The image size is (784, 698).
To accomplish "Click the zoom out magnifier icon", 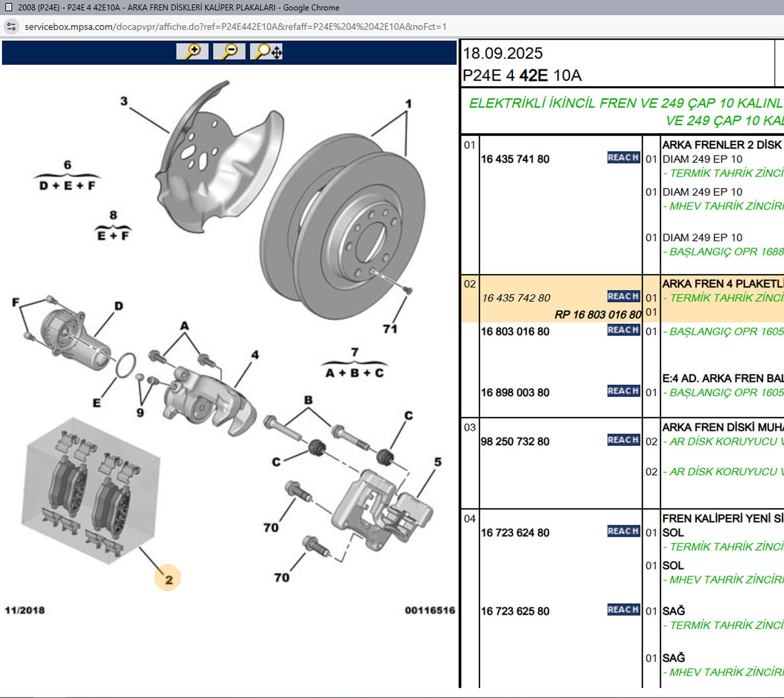I will coord(229,51).
